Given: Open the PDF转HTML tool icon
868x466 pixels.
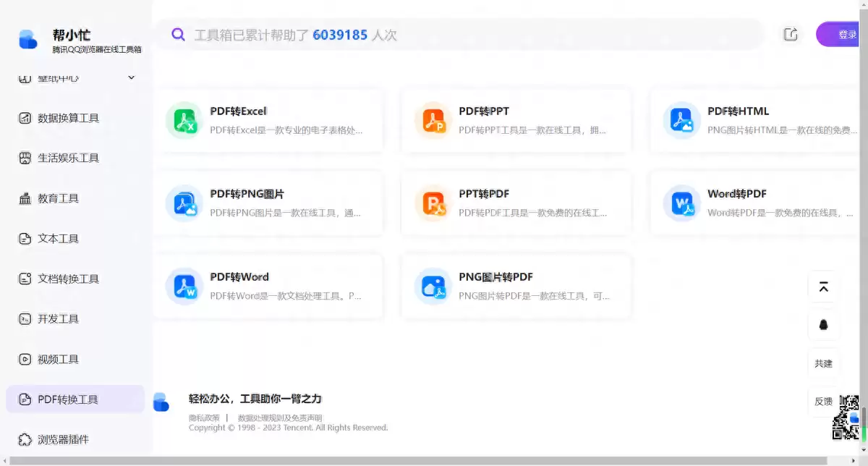Looking at the screenshot, I should pos(681,120).
